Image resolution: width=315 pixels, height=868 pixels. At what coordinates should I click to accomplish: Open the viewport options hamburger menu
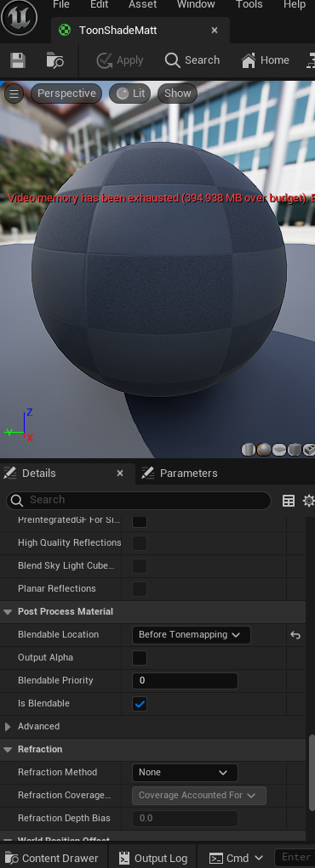coord(14,94)
